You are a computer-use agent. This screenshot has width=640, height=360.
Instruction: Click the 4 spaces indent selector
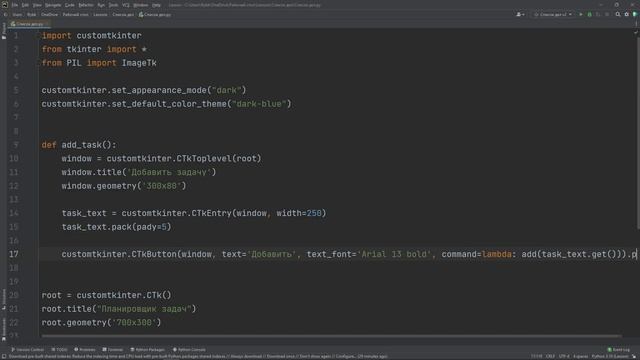click(x=580, y=357)
